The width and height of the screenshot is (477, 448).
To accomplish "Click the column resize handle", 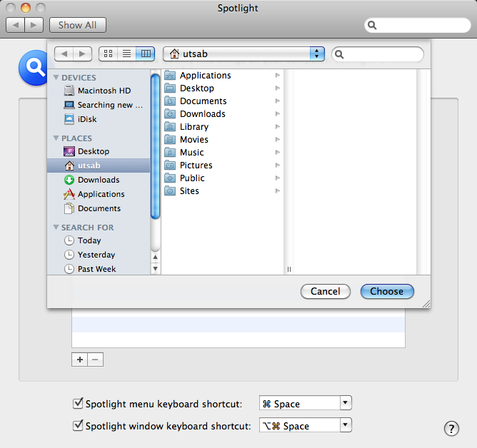I will (289, 269).
